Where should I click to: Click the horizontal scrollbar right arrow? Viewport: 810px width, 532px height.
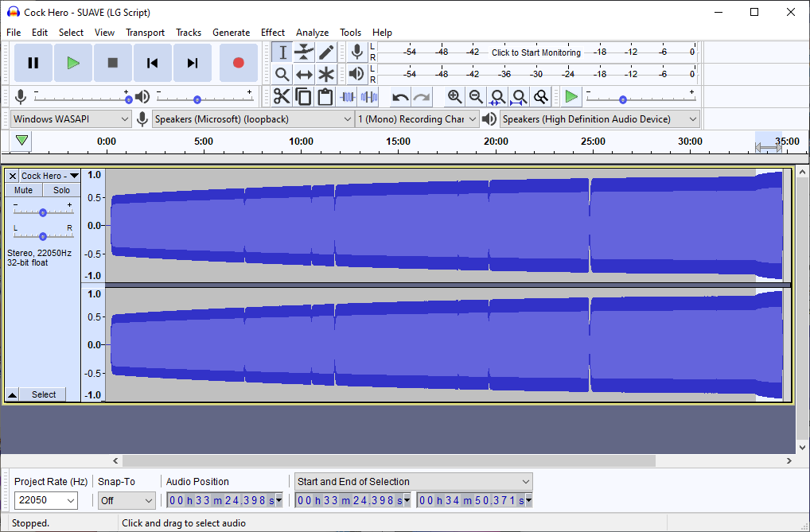tap(789, 460)
